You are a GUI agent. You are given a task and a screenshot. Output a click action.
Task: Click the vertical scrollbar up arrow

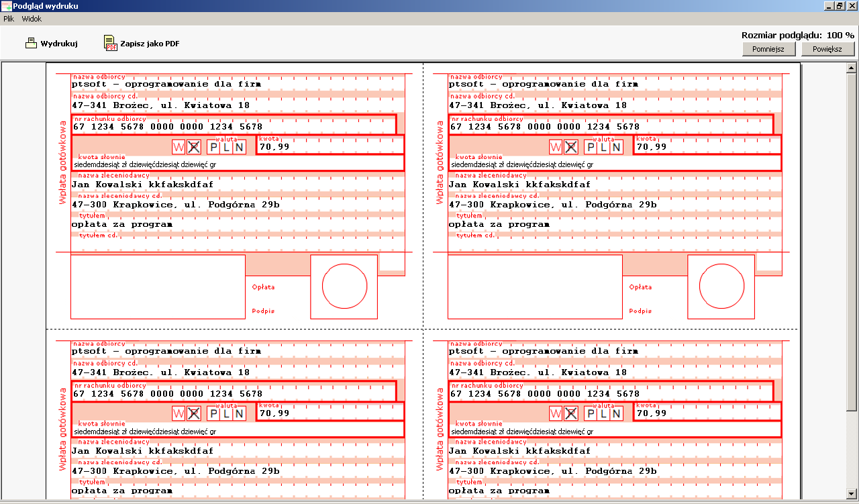(x=852, y=68)
